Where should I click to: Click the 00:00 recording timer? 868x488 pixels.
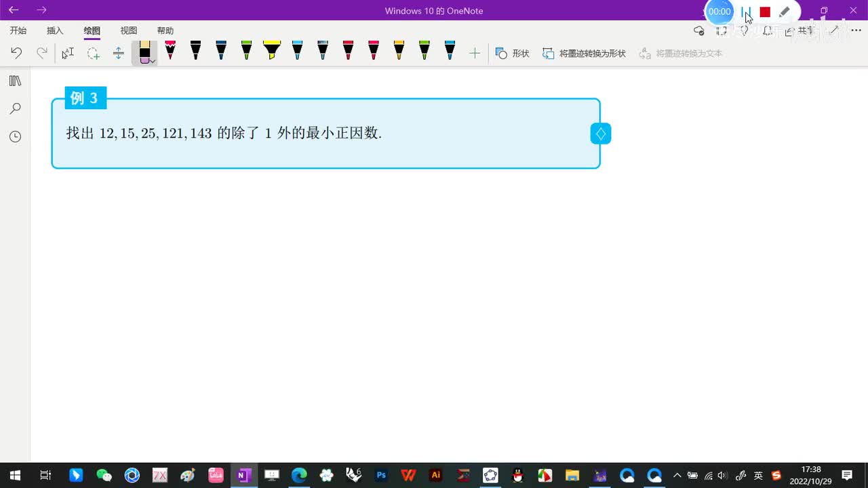(719, 12)
